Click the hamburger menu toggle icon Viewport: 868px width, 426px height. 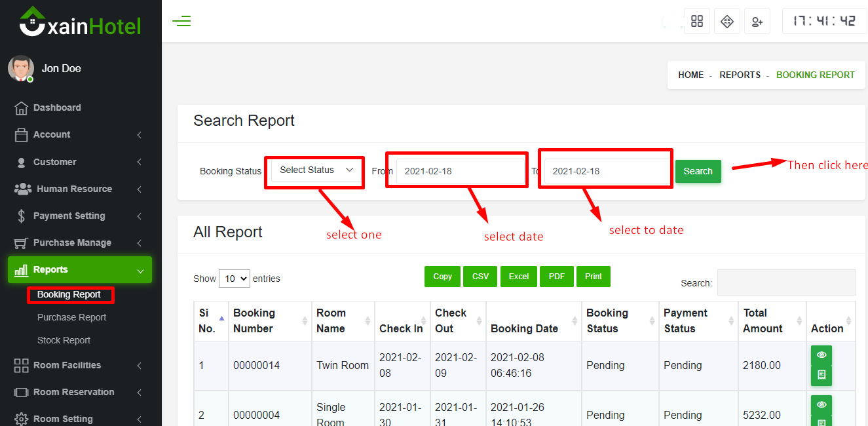click(x=181, y=21)
